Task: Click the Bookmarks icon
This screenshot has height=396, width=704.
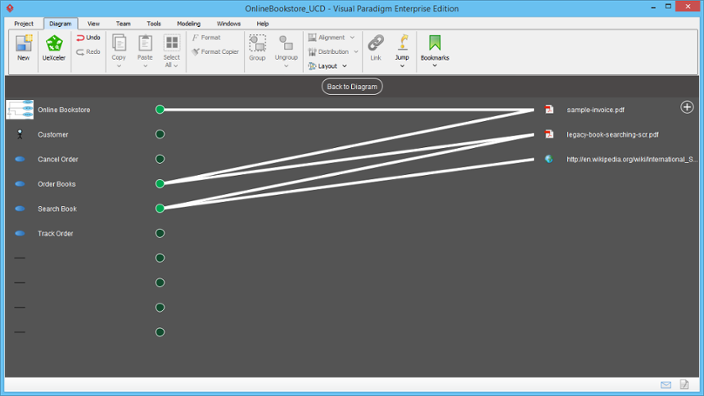Action: click(x=435, y=43)
